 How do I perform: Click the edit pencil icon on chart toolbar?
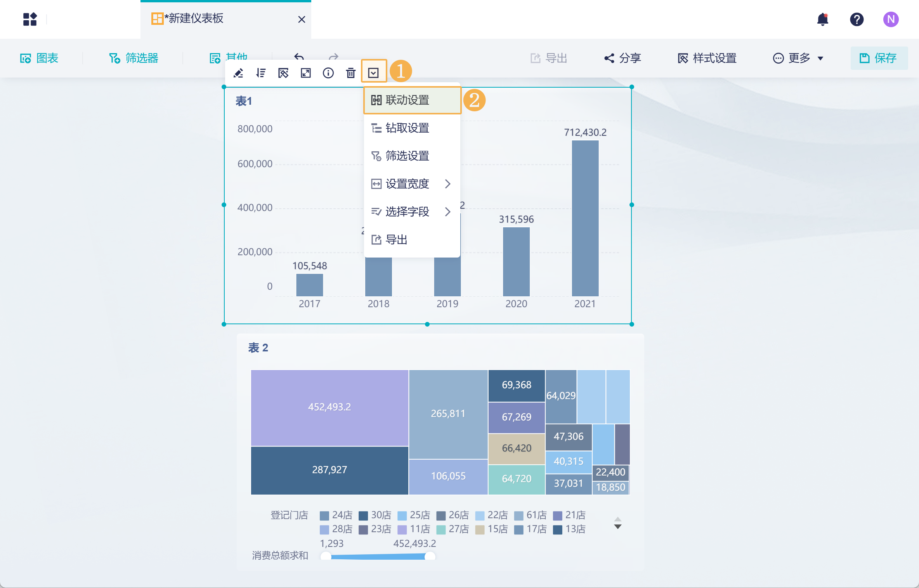(x=238, y=73)
